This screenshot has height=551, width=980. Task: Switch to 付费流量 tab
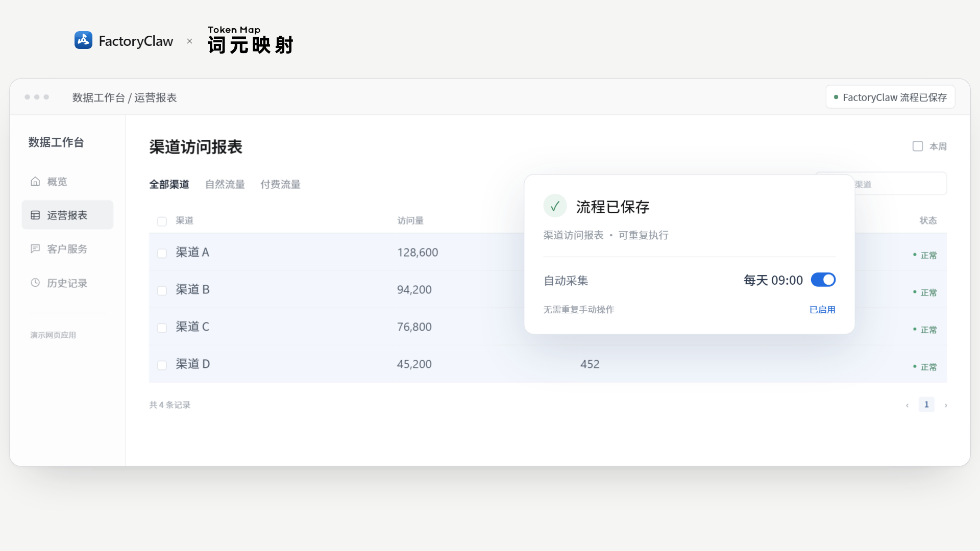280,184
